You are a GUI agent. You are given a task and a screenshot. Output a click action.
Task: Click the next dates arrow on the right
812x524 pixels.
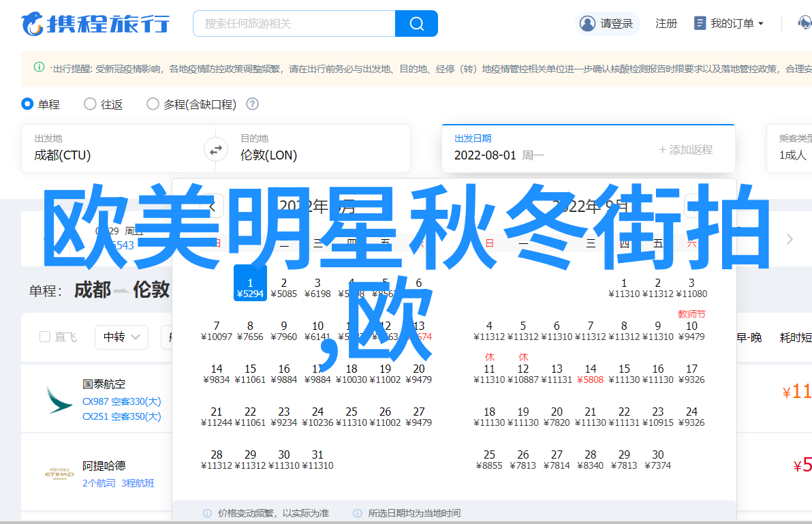(790, 239)
